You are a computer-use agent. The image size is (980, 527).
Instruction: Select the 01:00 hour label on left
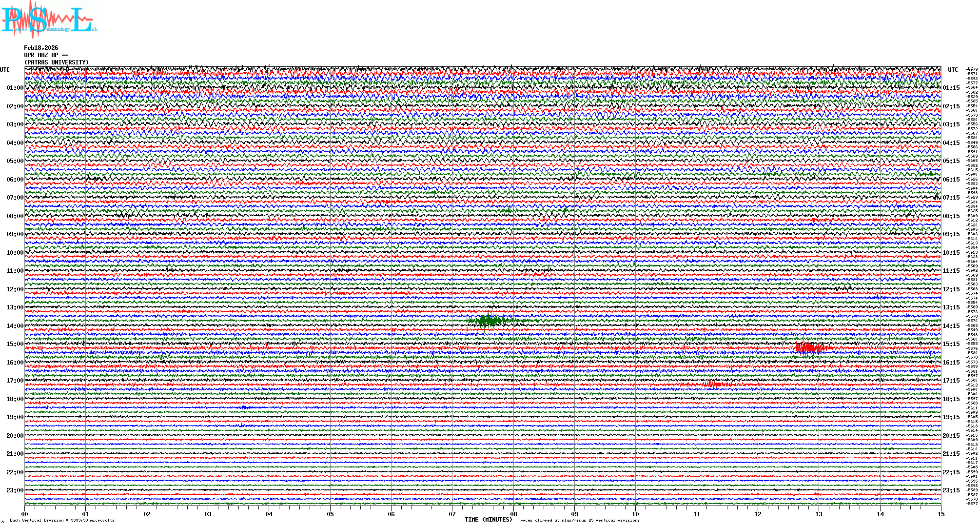(15, 88)
